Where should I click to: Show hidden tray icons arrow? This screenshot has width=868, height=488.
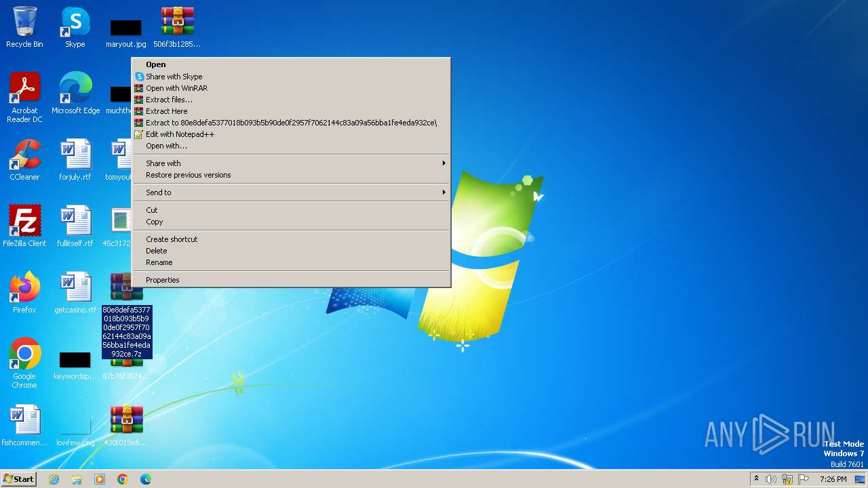[x=756, y=479]
